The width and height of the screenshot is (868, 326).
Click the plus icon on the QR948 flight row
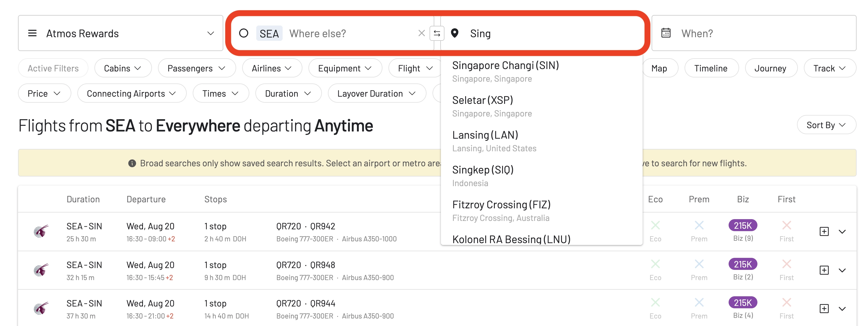click(824, 270)
